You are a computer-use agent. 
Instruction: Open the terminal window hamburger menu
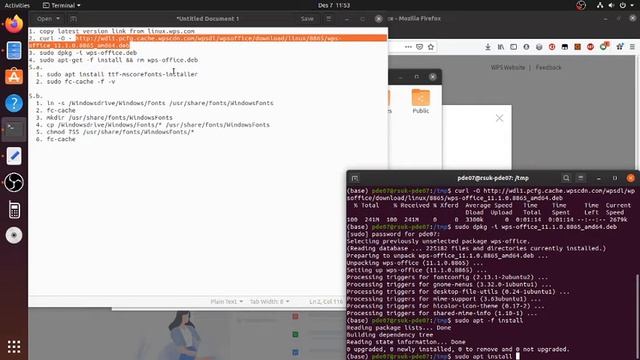pyautogui.click(x=580, y=178)
